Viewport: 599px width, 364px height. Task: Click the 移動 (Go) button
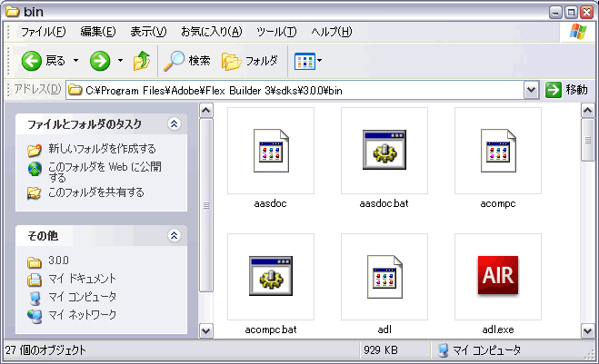coord(567,90)
